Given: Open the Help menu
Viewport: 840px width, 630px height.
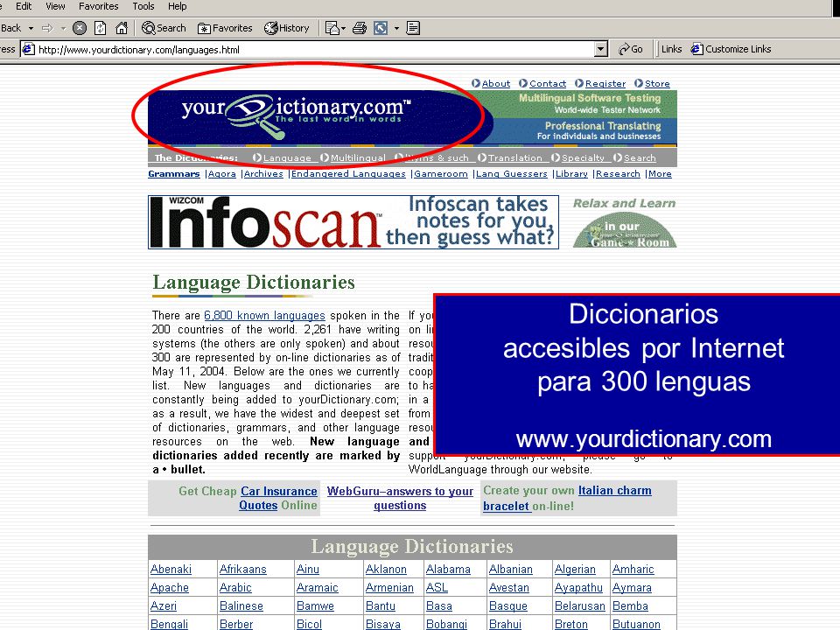Looking at the screenshot, I should (x=178, y=6).
